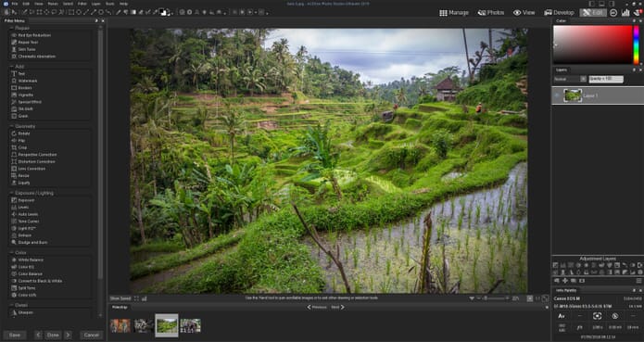Toggle Layer 1 visibility eye
The image size is (644, 342).
click(557, 95)
